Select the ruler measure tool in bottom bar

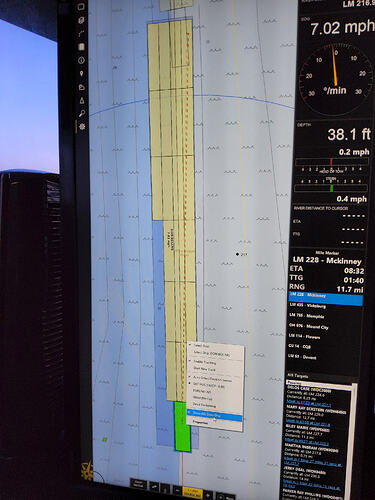(x=154, y=487)
